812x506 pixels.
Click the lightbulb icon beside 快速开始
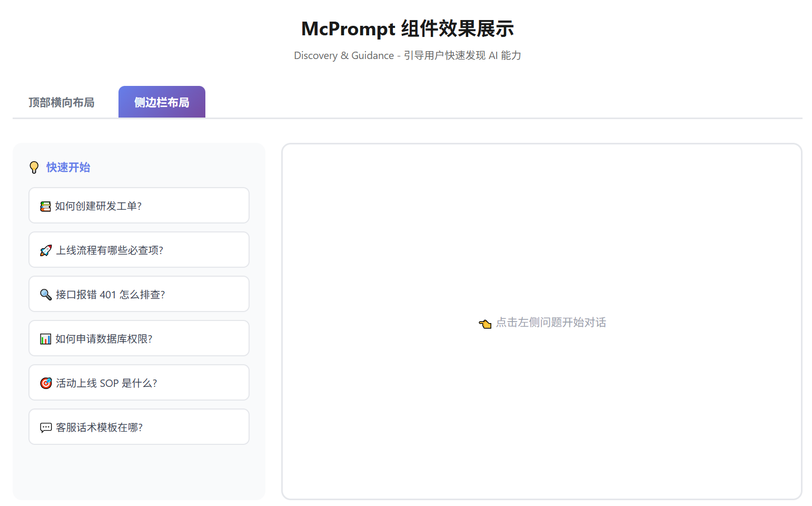[x=34, y=167]
